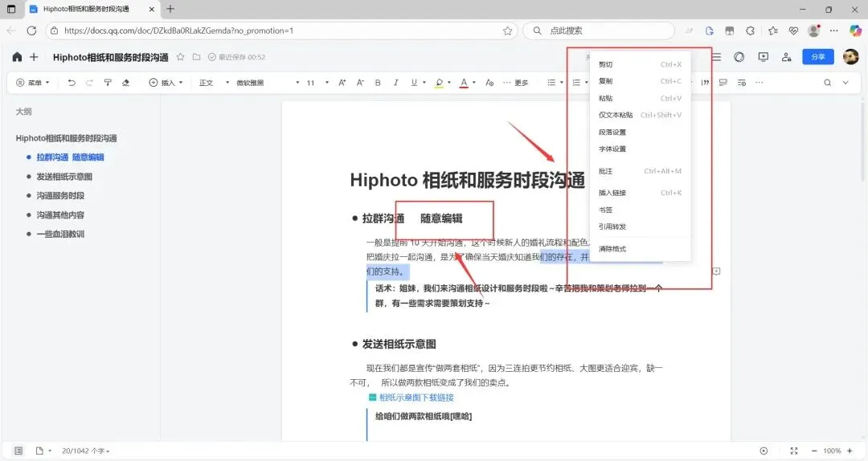
Task: Open the search icon in the docs toolbar
Action: [828, 83]
